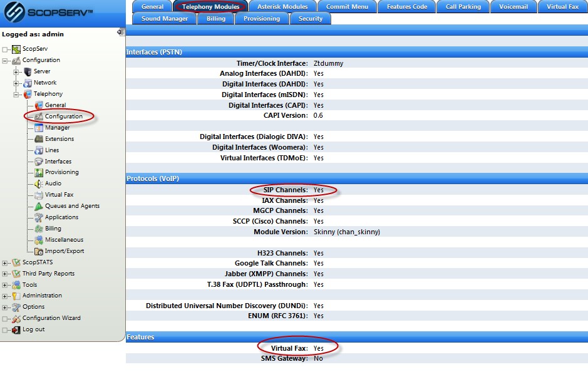
Task: Switch to the General tab
Action: tap(152, 7)
